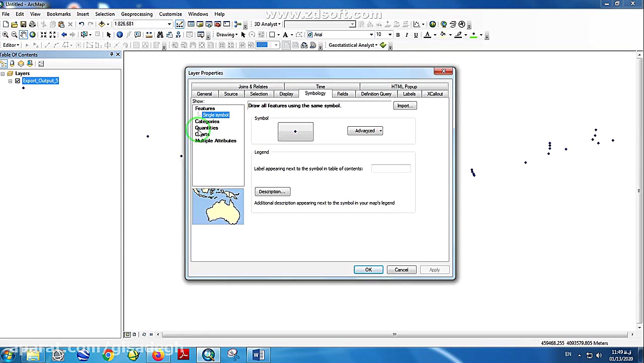Click the Import button in Symbology tab
Screen dimensions: 644x363
pos(405,106)
